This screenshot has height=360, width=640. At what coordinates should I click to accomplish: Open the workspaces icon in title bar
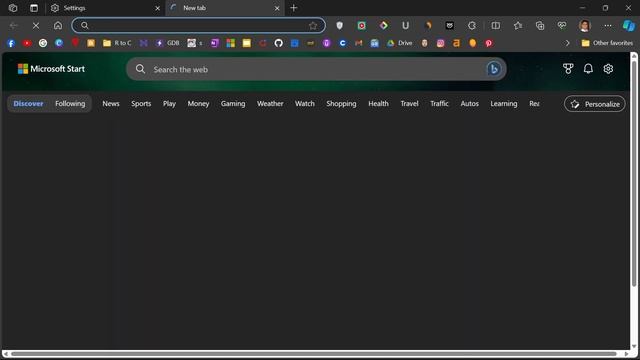[13, 8]
